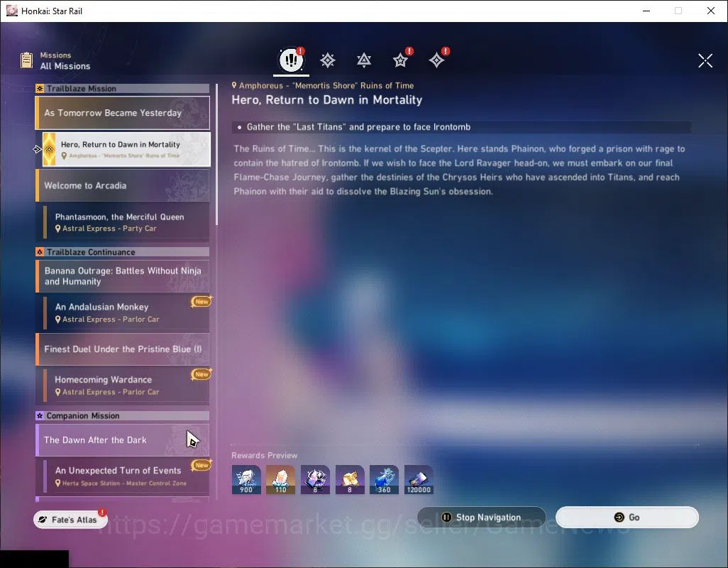Click the Go button
The image size is (728, 568).
click(x=627, y=517)
